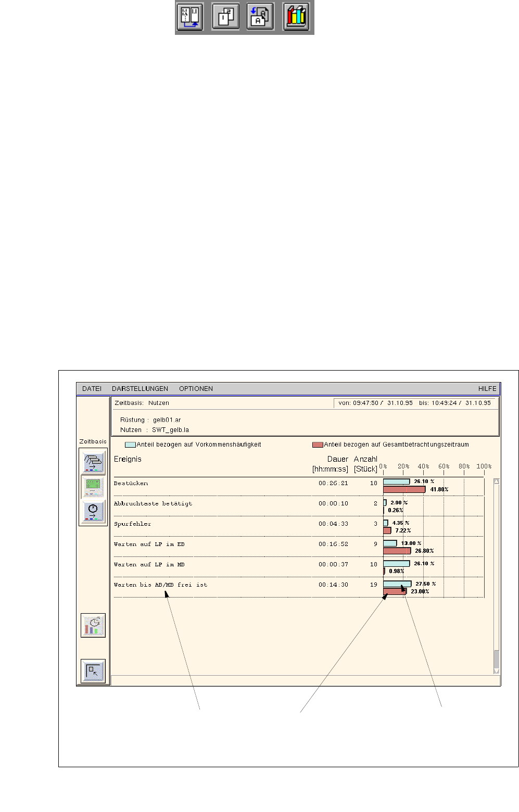Open the bookshelf library icon
The width and height of the screenshot is (519, 812).
[296, 17]
